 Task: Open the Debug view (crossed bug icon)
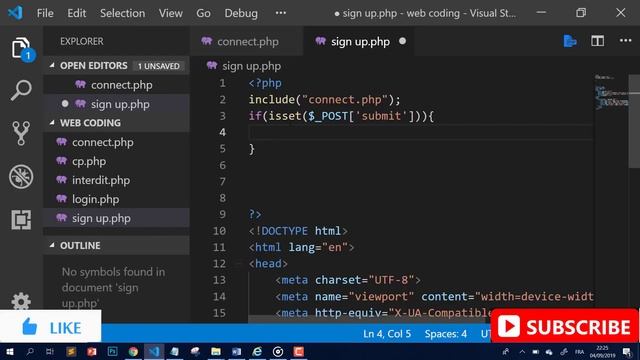point(21,177)
